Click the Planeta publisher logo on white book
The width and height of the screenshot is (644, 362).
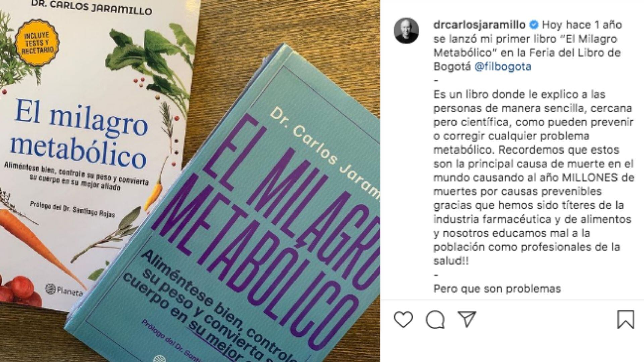point(64,290)
